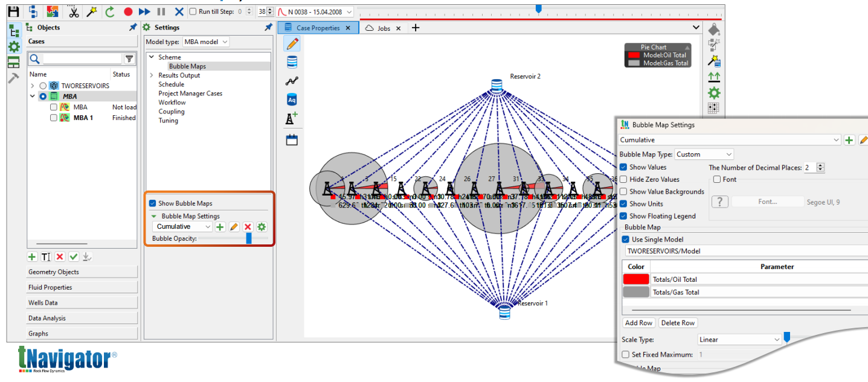
Task: Open the Objects tree icon in left sidebar
Action: point(14,31)
